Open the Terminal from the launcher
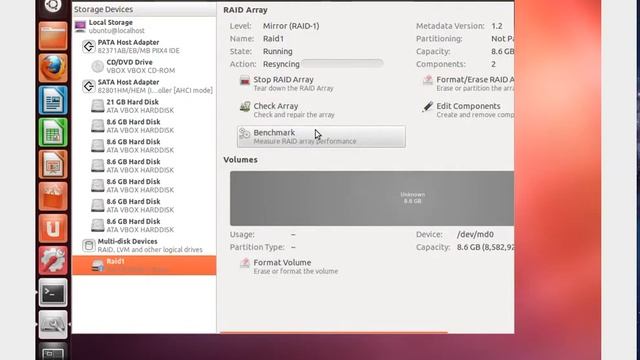 pos(53,292)
